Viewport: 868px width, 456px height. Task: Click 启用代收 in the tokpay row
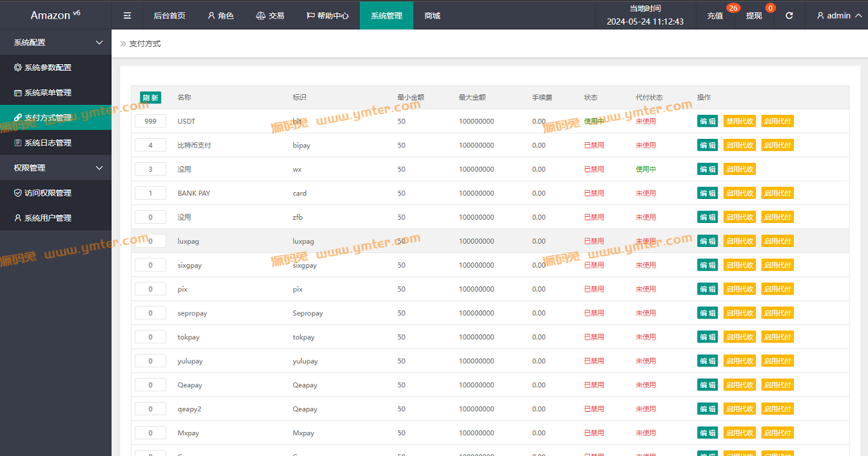tap(740, 337)
